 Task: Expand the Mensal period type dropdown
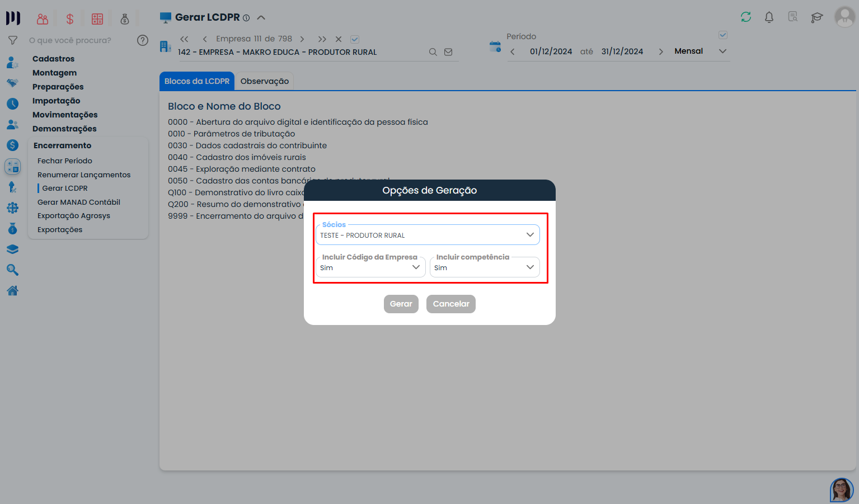(x=722, y=51)
